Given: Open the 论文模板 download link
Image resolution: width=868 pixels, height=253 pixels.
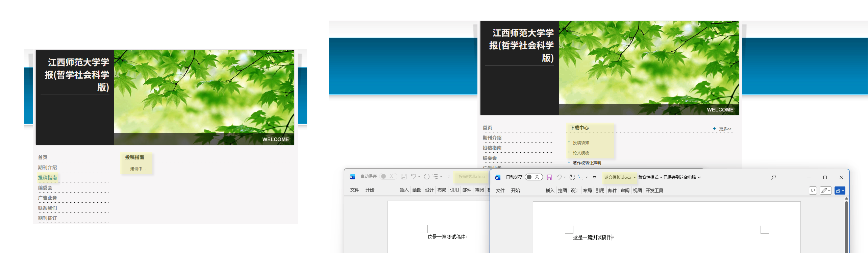Looking at the screenshot, I should click(x=581, y=153).
